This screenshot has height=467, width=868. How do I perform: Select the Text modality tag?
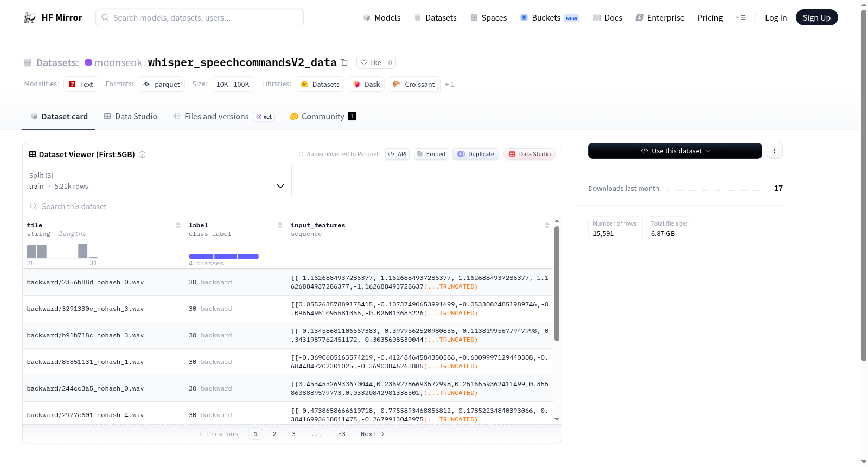pyautogui.click(x=81, y=84)
